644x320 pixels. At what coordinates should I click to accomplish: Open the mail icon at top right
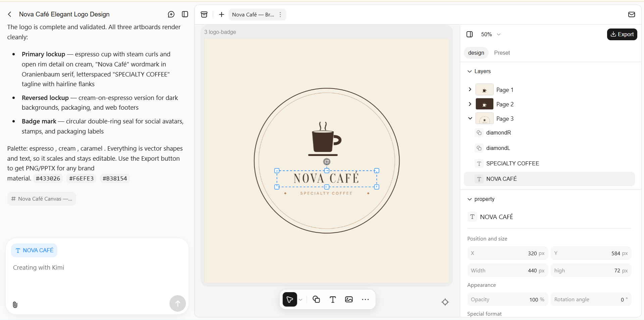click(x=632, y=14)
